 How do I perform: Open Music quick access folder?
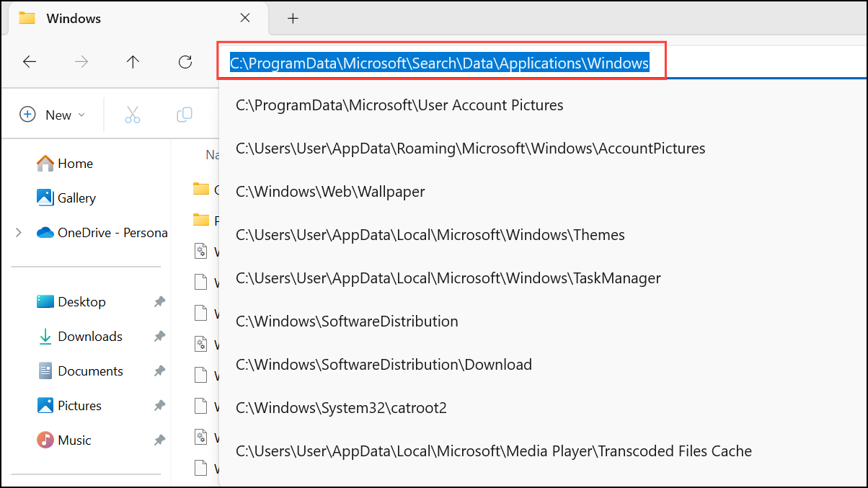point(64,440)
